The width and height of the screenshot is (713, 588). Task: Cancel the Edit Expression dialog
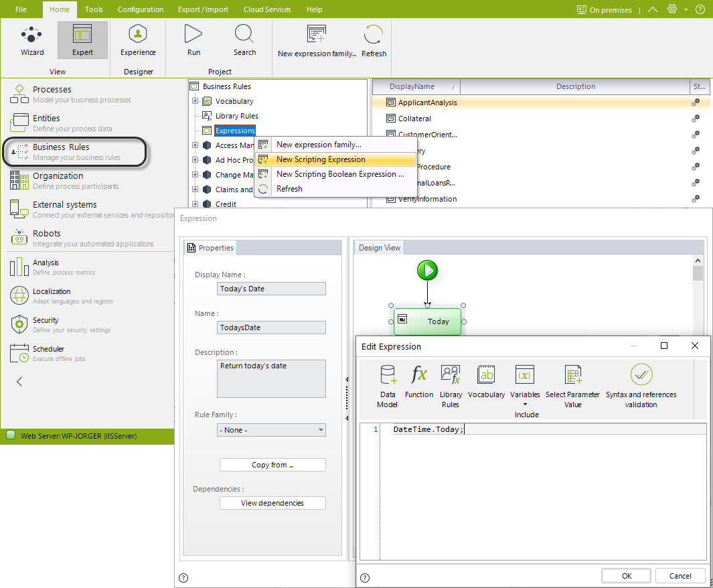pos(680,576)
